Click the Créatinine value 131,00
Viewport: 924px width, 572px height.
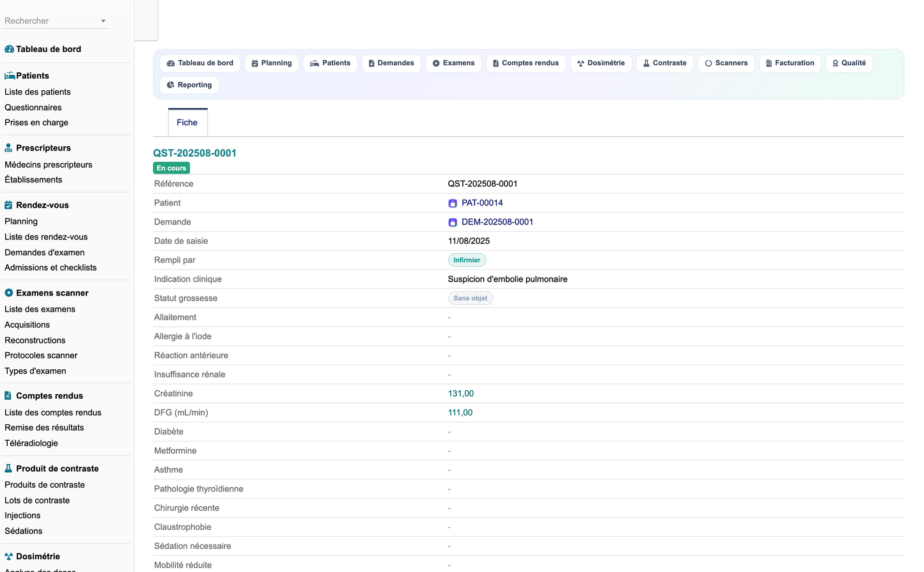[461, 393]
